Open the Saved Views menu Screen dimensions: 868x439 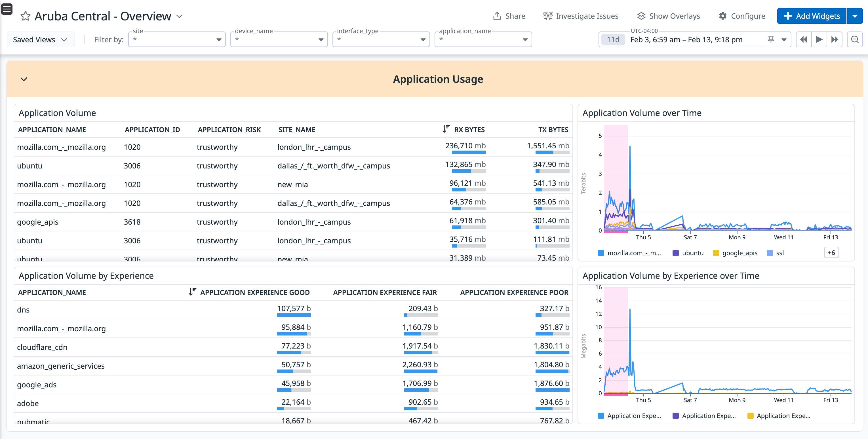(x=41, y=39)
